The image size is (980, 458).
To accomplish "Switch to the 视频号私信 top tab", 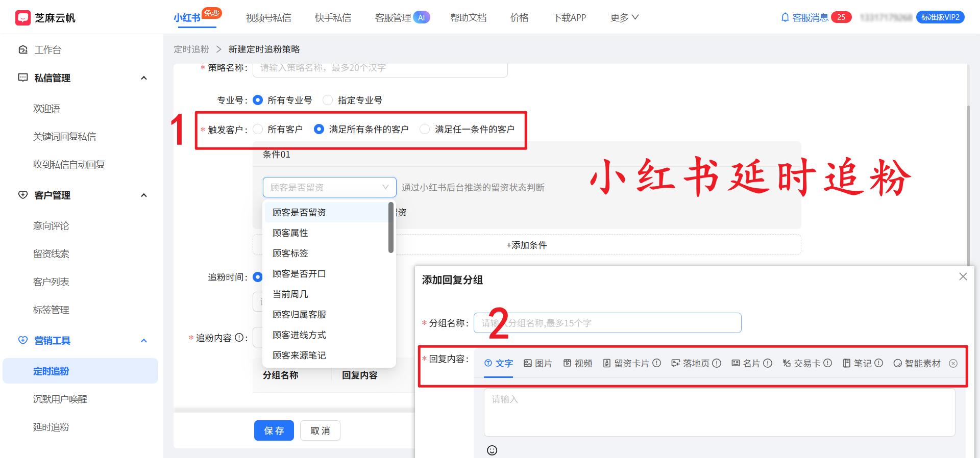I will tap(268, 18).
